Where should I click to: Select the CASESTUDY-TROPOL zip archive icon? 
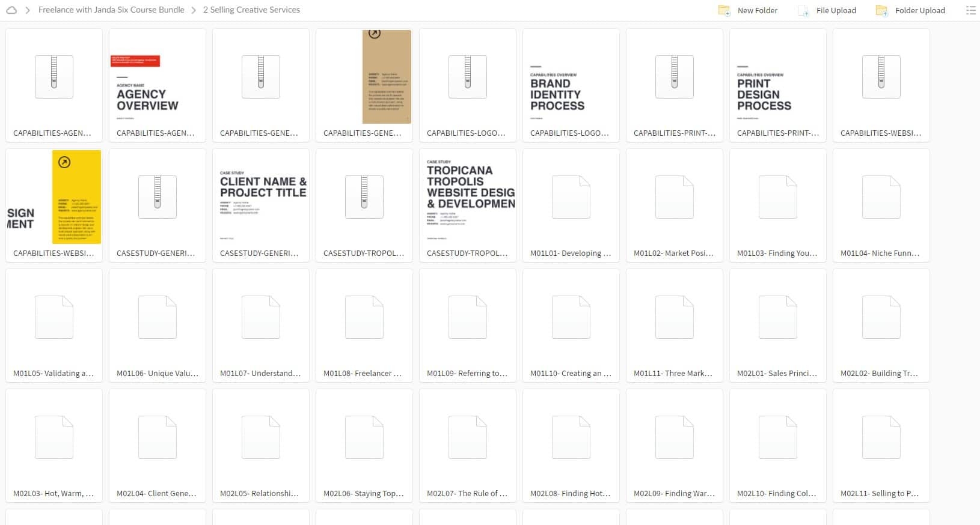coord(364,197)
